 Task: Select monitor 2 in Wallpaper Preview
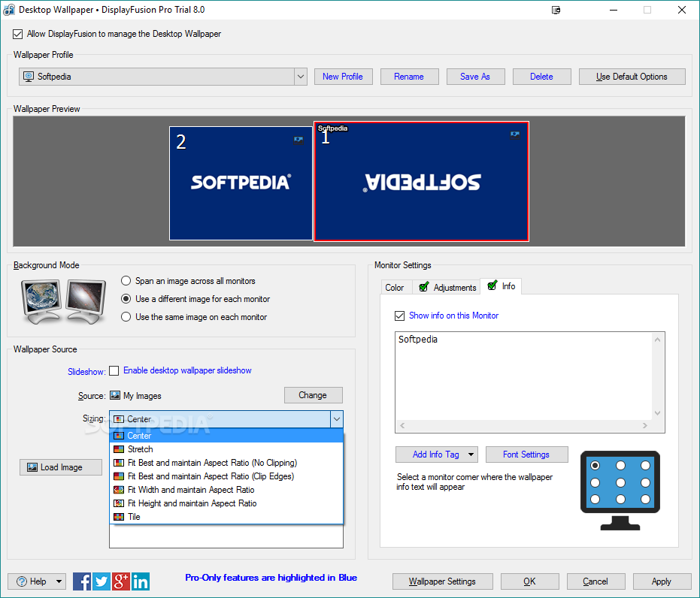pyautogui.click(x=241, y=183)
